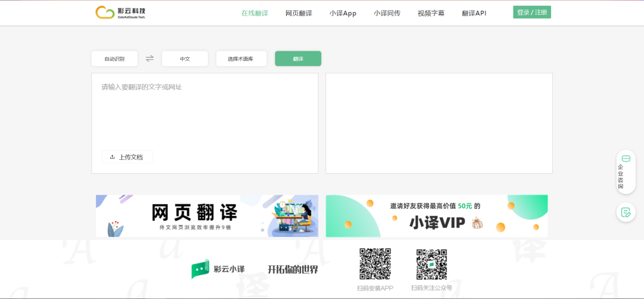Viewport: 644px width, 299px height.
Task: Open the 自动识别 source language dropdown
Action: click(x=114, y=59)
